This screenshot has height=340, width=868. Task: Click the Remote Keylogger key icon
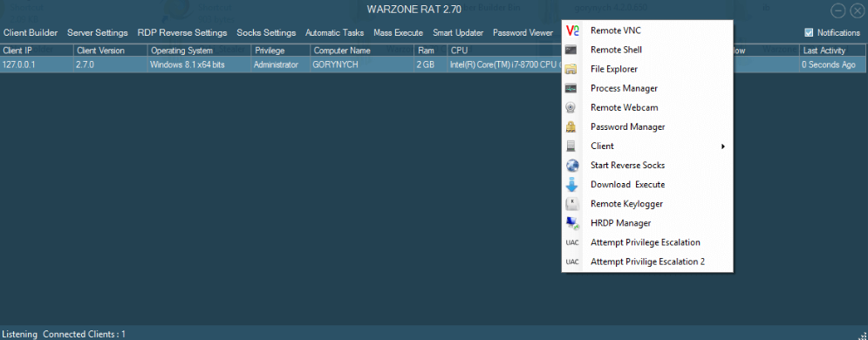(x=572, y=204)
